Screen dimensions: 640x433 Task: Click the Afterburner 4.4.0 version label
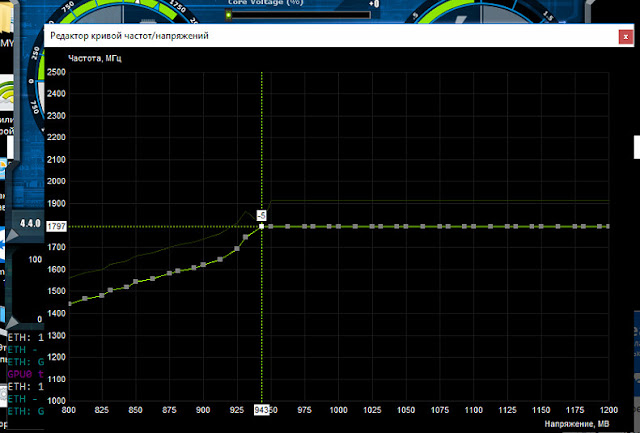pyautogui.click(x=30, y=223)
